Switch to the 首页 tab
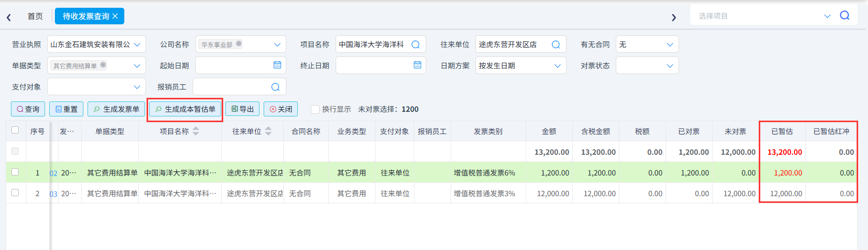This screenshot has width=868, height=250. coord(35,16)
